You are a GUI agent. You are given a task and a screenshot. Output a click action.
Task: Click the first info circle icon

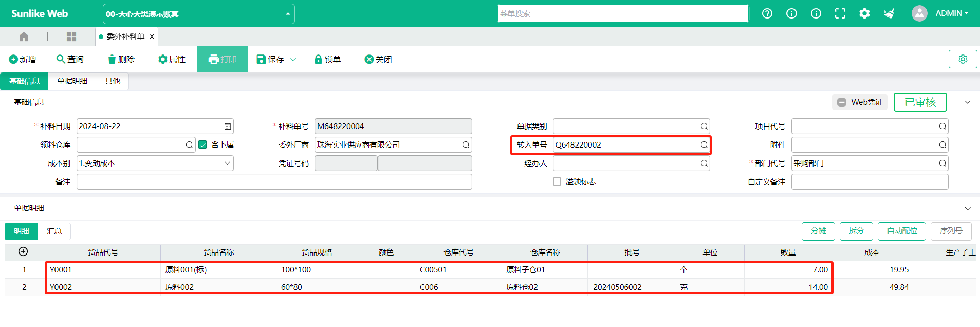coord(791,13)
